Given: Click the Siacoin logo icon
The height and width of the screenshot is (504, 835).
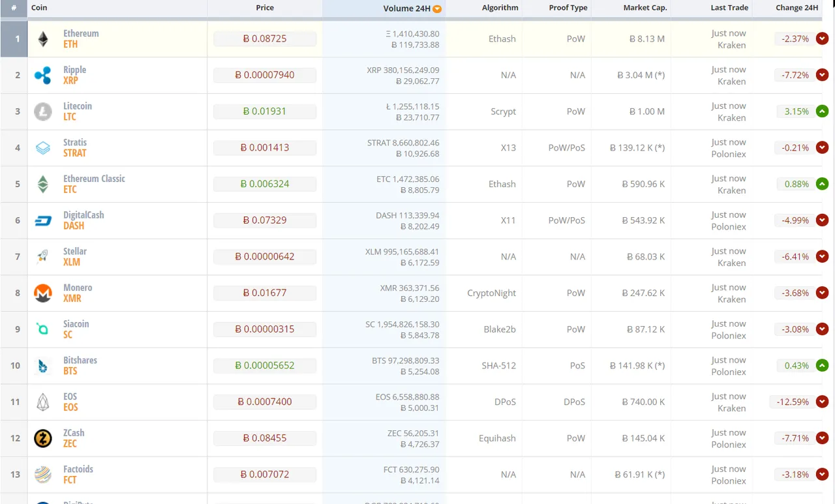Looking at the screenshot, I should [x=43, y=330].
